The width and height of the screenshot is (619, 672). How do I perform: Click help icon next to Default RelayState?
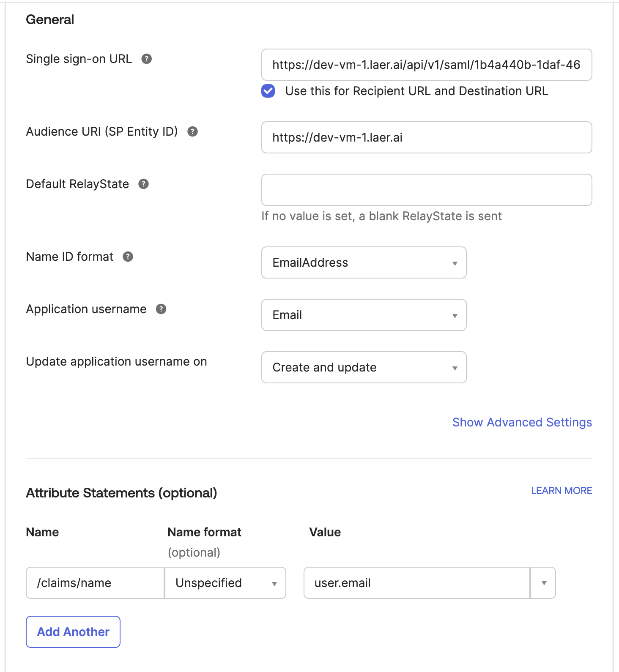point(143,184)
